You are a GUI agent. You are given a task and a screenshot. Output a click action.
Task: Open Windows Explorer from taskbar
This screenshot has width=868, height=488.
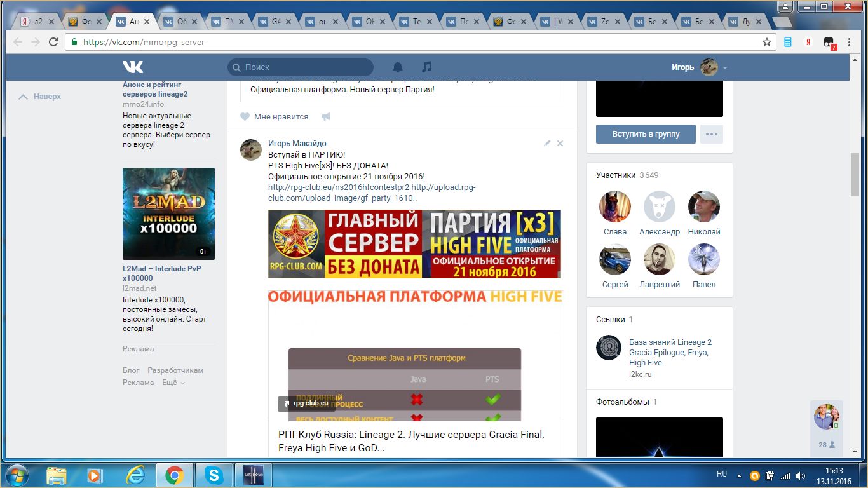pos(57,475)
